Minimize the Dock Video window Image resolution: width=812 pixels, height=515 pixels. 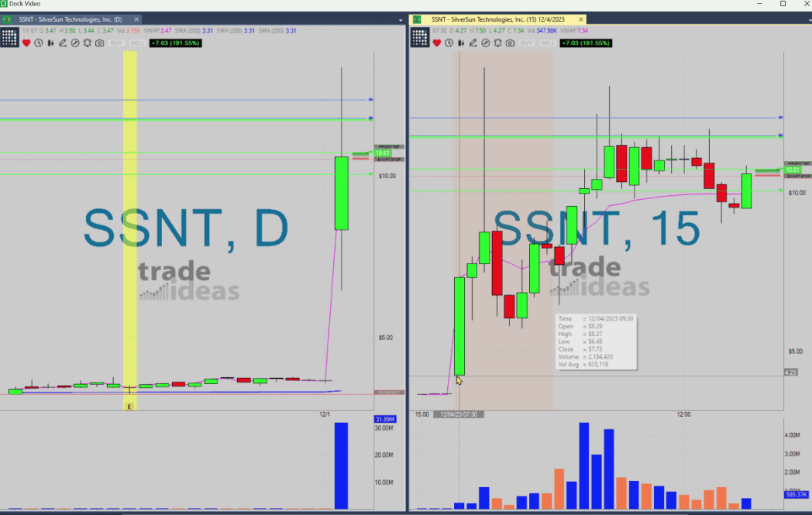click(x=759, y=4)
